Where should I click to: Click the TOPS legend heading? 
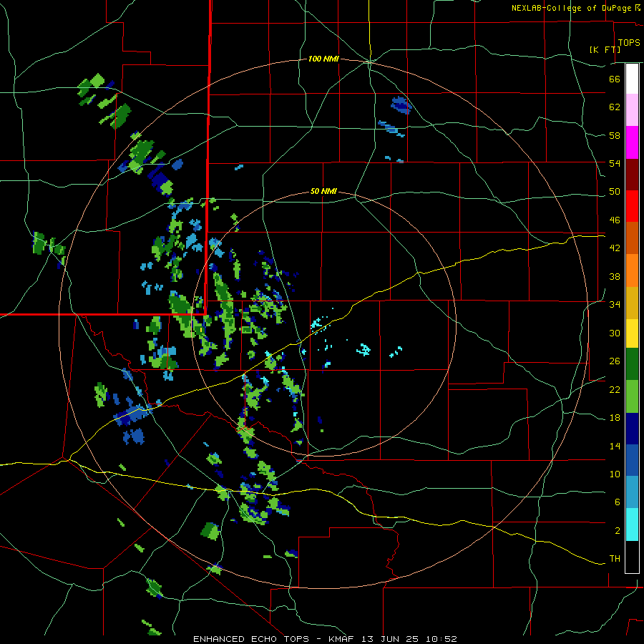(629, 42)
